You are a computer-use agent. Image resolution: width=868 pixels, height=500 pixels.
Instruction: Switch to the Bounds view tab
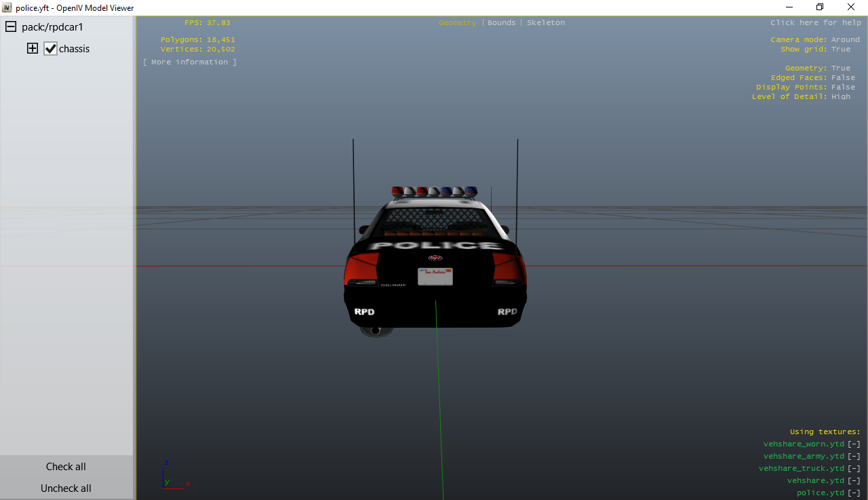[502, 23]
